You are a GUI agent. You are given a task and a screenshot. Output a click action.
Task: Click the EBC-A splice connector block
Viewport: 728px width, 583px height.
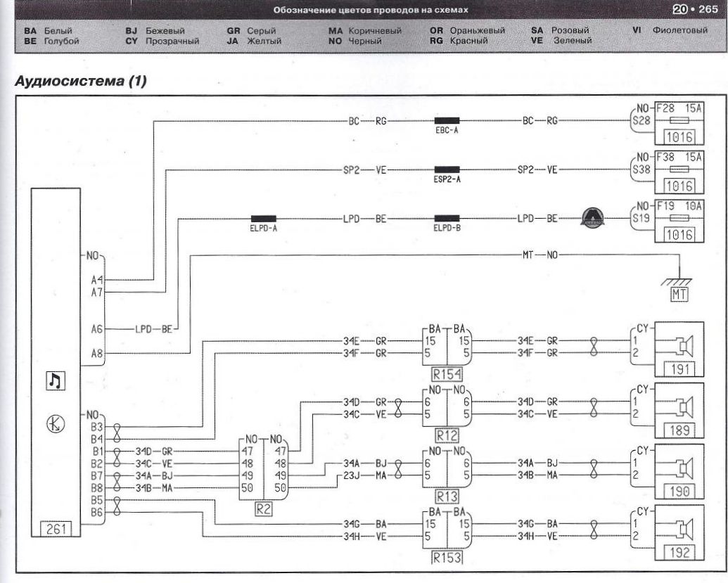(x=447, y=121)
